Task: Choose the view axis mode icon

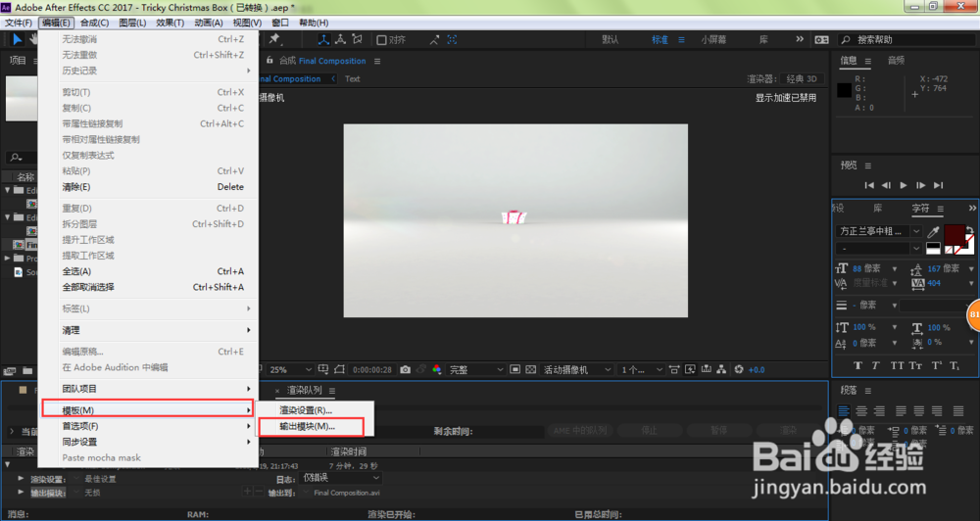Action: coord(358,39)
